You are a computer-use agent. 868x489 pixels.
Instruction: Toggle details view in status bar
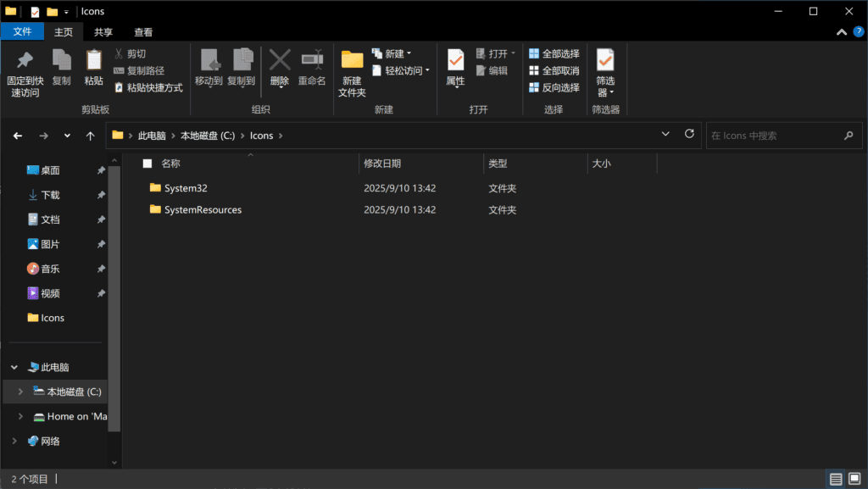tap(836, 479)
